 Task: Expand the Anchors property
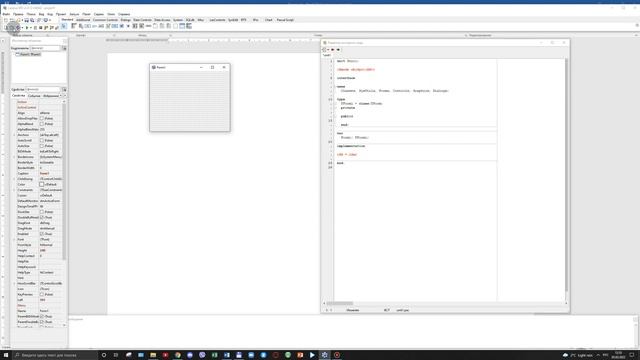[x=14, y=135]
